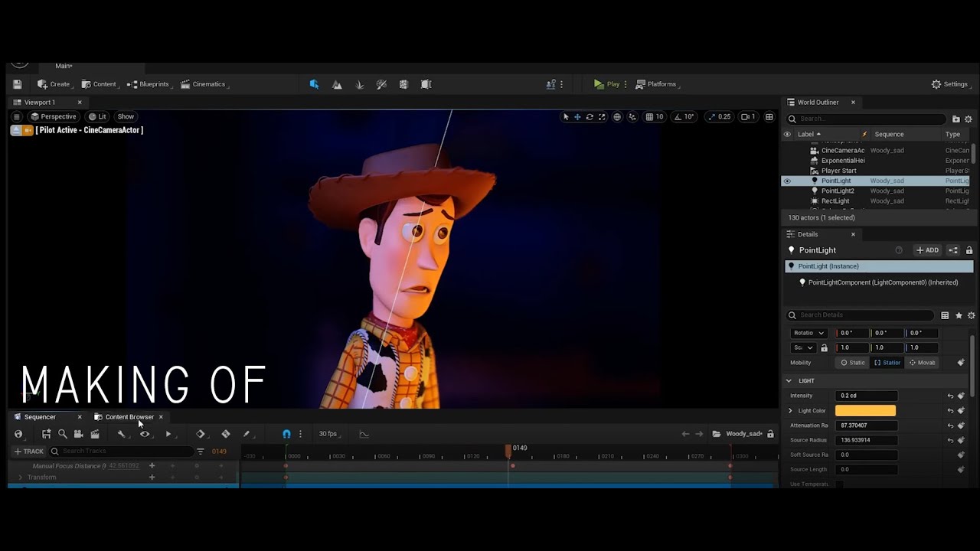Choose the Rotate gizmo tool

point(590,117)
